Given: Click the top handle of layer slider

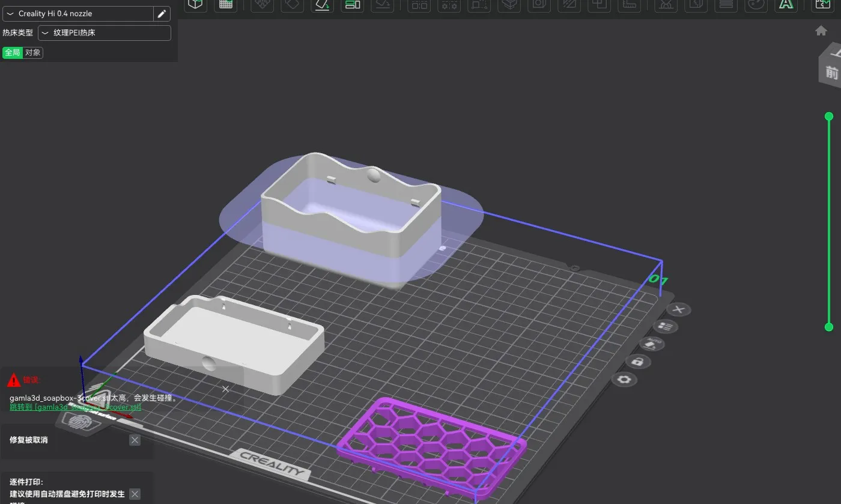Looking at the screenshot, I should 829,116.
